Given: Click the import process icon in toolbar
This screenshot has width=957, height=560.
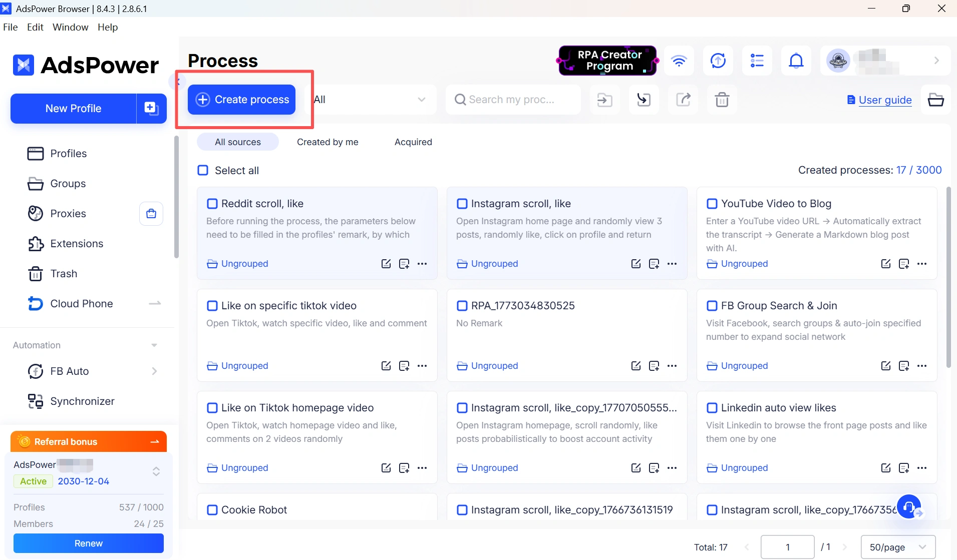Looking at the screenshot, I should [x=604, y=100].
